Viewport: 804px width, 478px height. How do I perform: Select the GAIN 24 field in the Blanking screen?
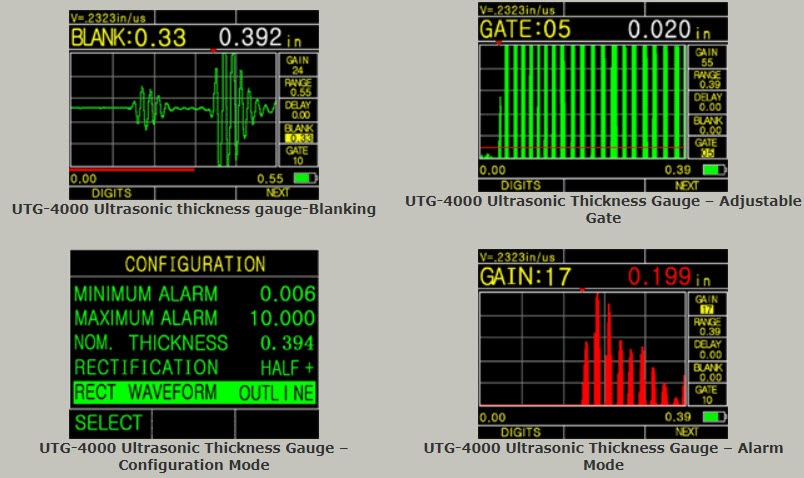[298, 65]
